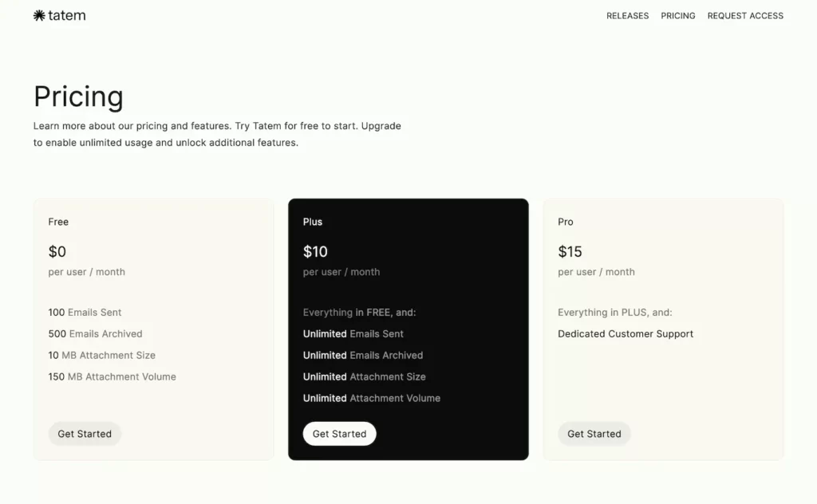
Task: Click the "$15" price on the Pro plan
Action: pos(570,251)
